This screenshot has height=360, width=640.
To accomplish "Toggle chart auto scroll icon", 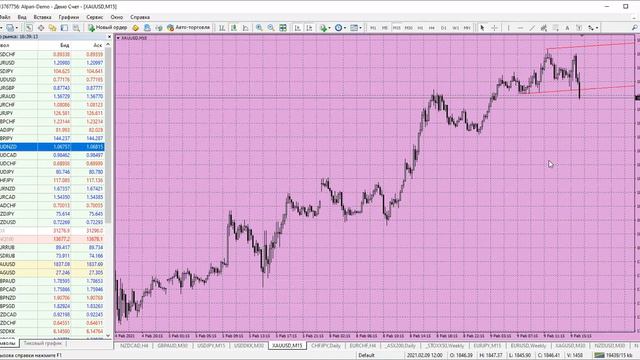I will [298, 28].
